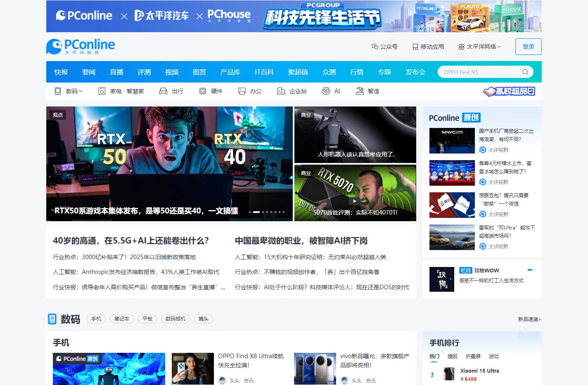The height and width of the screenshot is (385, 588).
Task: Select the active carousel indicator dash
Action: click(x=256, y=212)
